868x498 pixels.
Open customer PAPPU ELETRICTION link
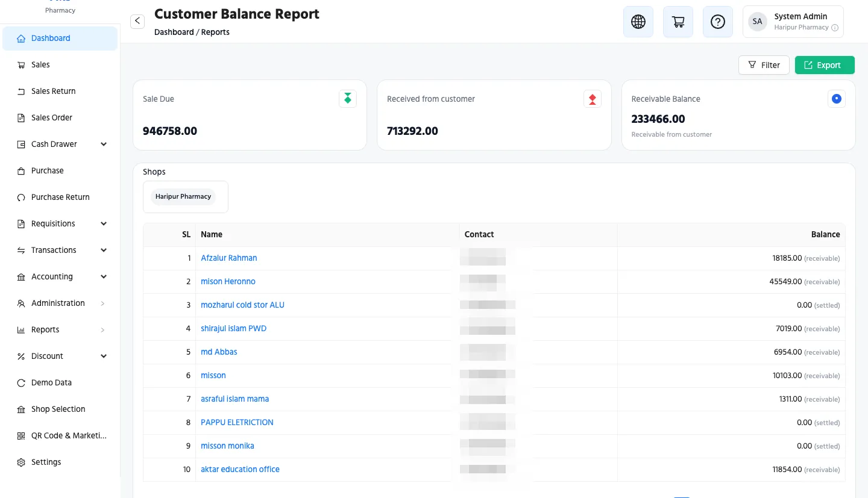coord(237,423)
